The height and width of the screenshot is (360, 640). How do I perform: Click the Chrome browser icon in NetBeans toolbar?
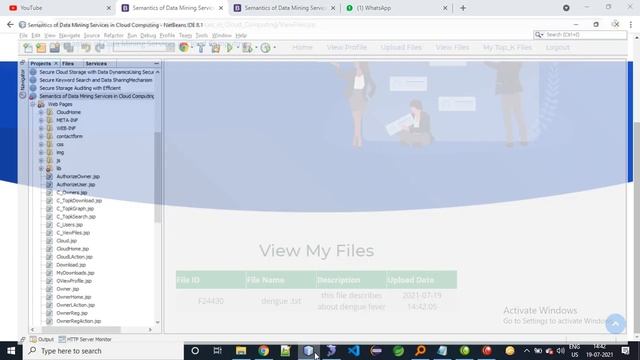tap(184, 48)
